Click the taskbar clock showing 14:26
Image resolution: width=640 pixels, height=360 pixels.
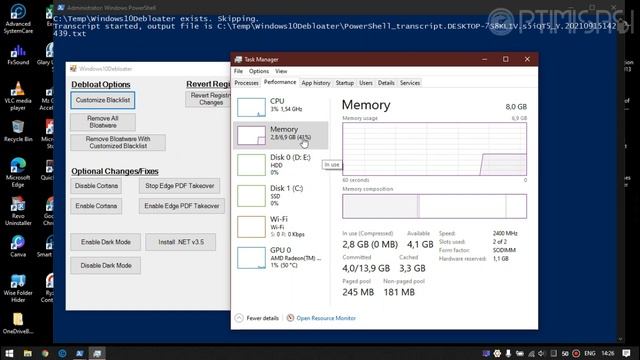tap(608, 353)
